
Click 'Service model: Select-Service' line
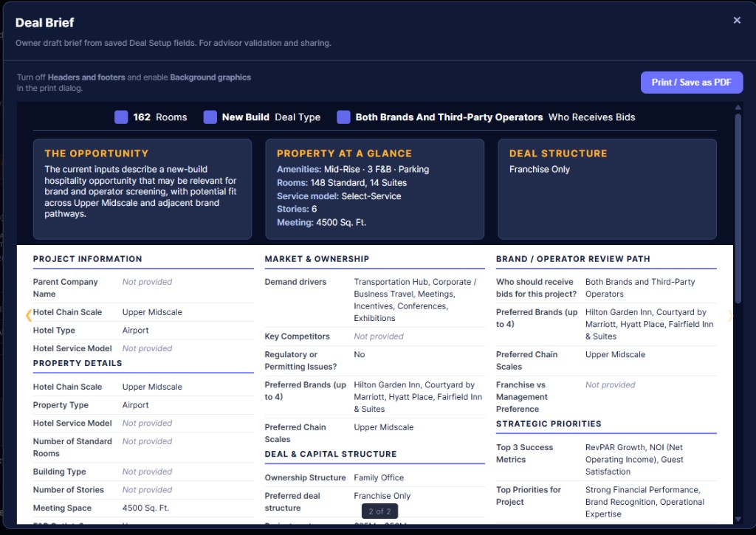[339, 196]
